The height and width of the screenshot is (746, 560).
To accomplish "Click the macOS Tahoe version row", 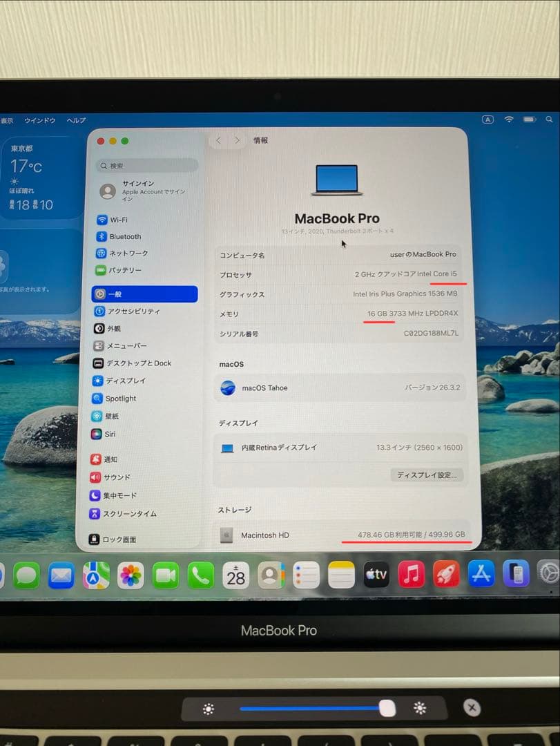I will (x=340, y=388).
